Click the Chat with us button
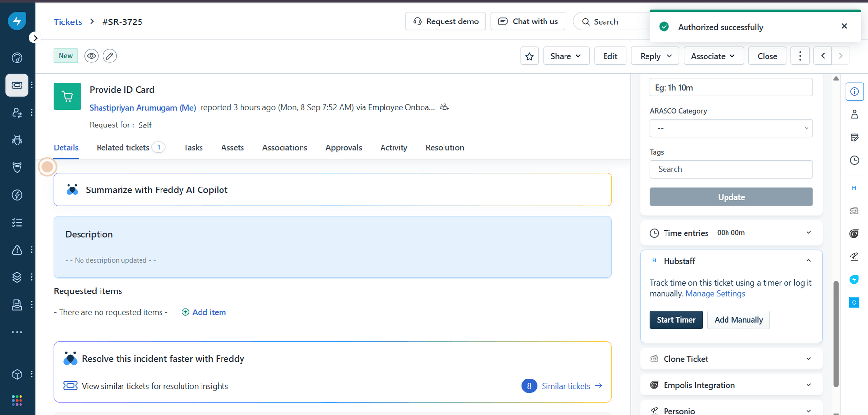This screenshot has height=415, width=868. (527, 21)
